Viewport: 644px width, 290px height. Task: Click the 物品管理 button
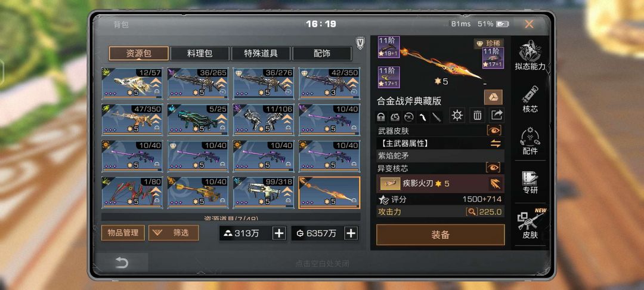(123, 233)
